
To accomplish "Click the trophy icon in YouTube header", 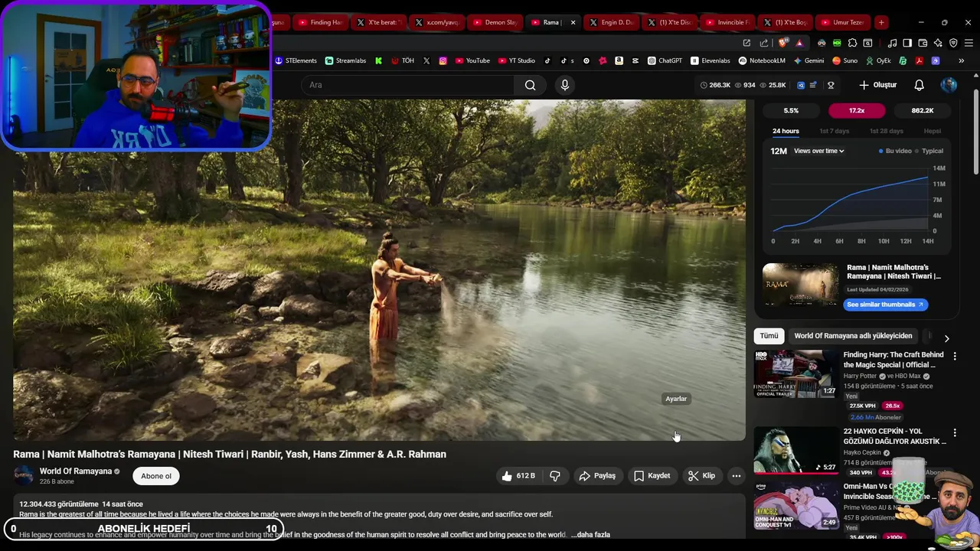I will (831, 85).
